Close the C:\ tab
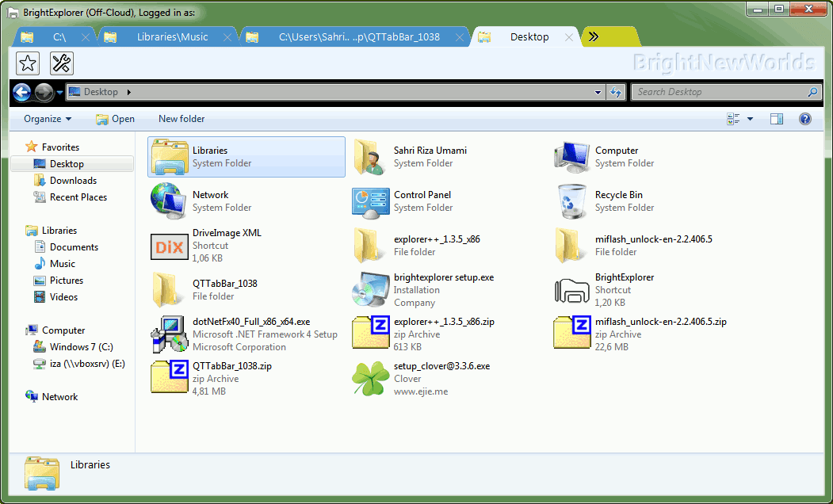Image resolution: width=833 pixels, height=504 pixels. [86, 37]
